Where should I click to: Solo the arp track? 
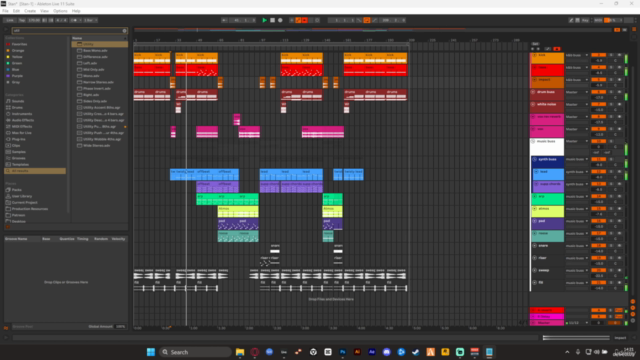coord(611,196)
